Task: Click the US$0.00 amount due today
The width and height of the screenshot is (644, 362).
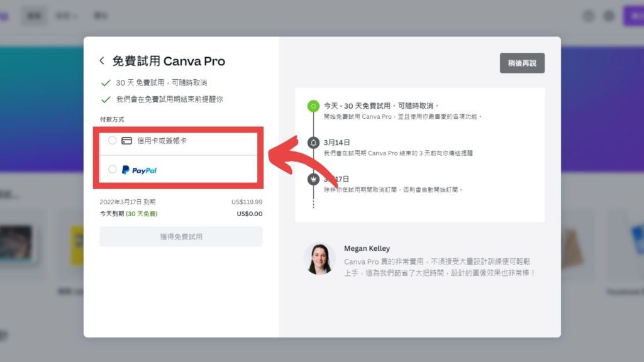Action: 249,214
